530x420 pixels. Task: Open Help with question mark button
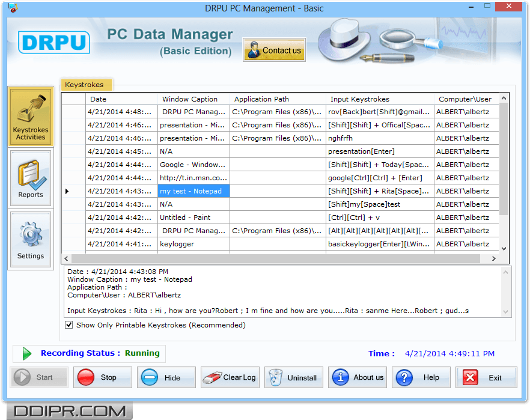421,377
